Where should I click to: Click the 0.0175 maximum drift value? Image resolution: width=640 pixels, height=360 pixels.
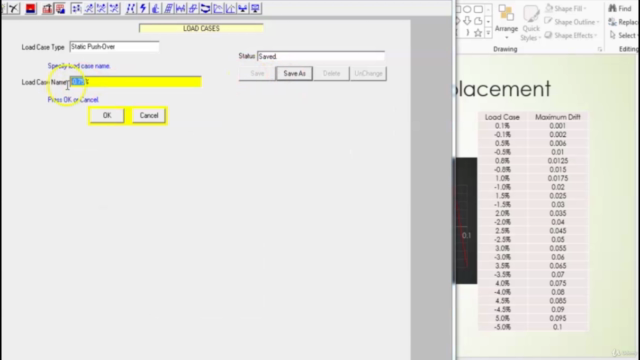tap(558, 178)
